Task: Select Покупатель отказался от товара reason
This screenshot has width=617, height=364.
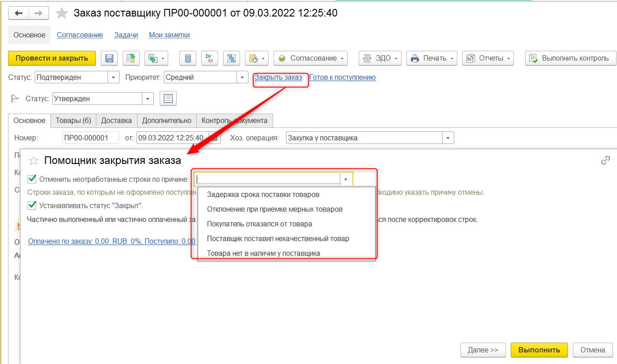Action: click(x=259, y=224)
